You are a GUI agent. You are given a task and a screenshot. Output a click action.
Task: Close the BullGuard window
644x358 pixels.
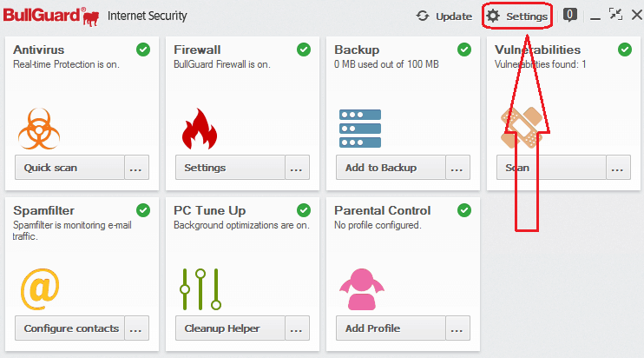pos(637,15)
